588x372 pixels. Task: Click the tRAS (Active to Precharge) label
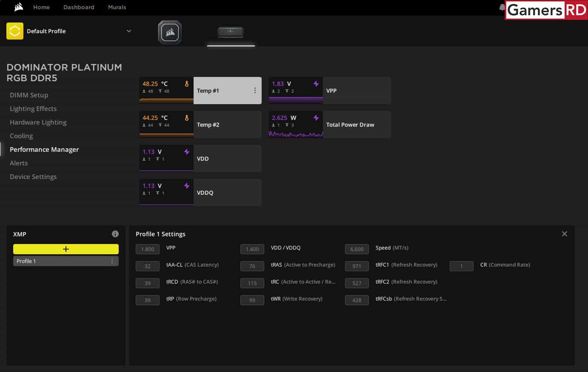click(x=303, y=264)
